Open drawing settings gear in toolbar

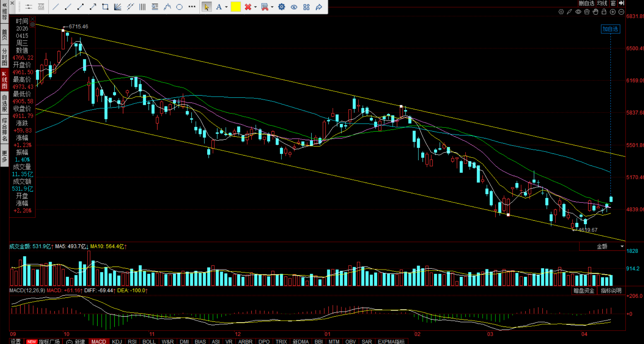pyautogui.click(x=281, y=7)
